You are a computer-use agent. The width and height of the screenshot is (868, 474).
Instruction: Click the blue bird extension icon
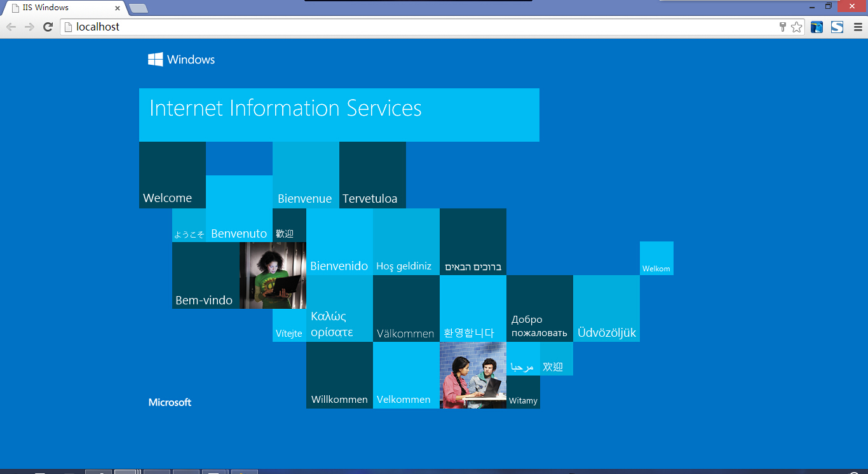[x=817, y=27]
